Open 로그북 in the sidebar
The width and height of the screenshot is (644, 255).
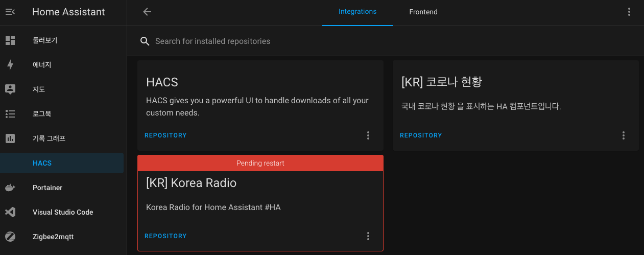click(x=62, y=114)
